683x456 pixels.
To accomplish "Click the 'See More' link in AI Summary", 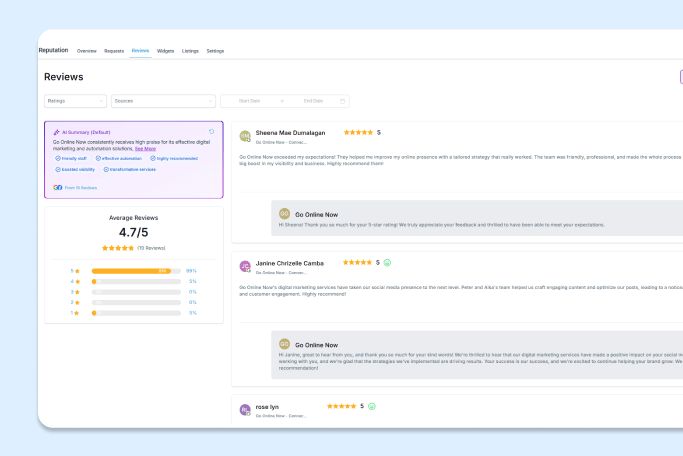I will point(145,148).
